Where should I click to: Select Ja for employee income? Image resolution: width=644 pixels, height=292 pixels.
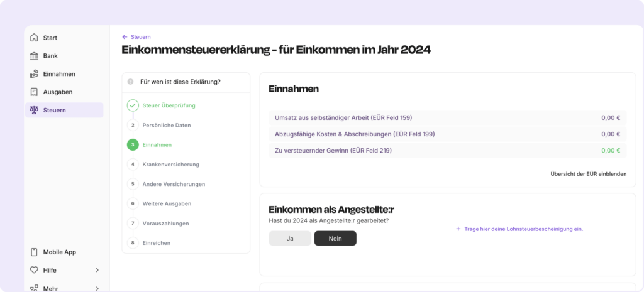(x=290, y=239)
